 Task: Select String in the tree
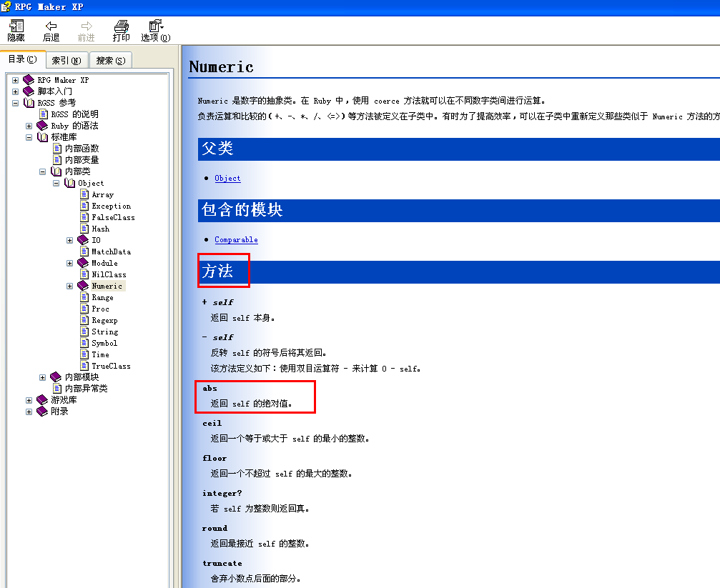coord(104,332)
